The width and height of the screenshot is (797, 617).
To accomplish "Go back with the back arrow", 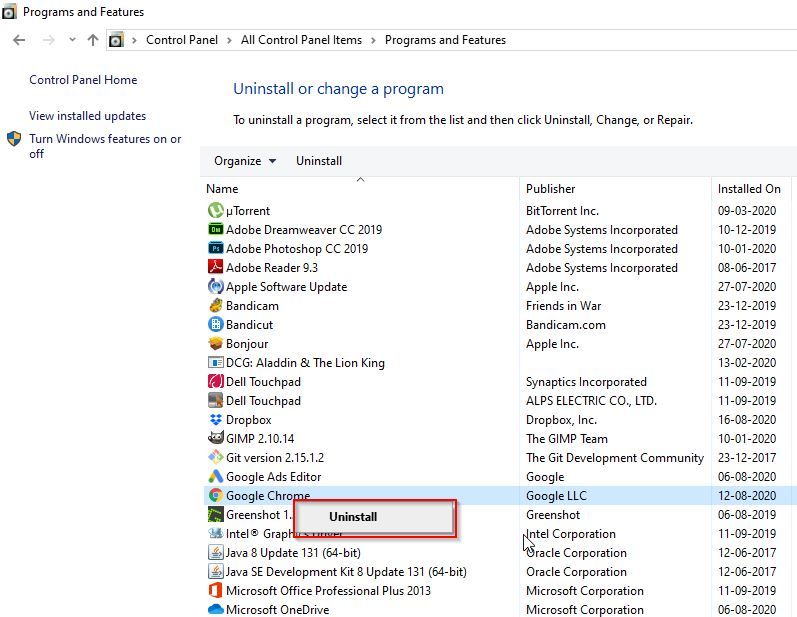I will click(19, 40).
